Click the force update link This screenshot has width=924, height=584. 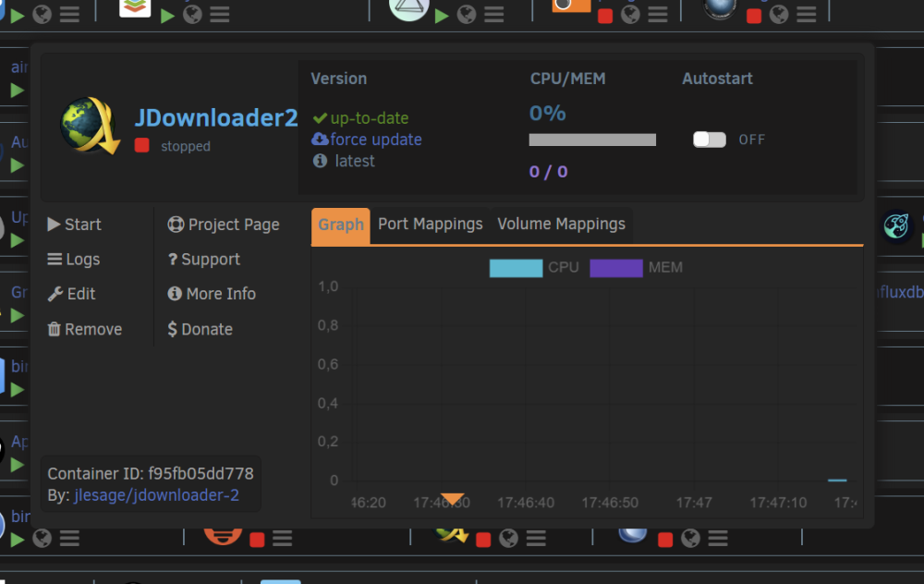367,140
